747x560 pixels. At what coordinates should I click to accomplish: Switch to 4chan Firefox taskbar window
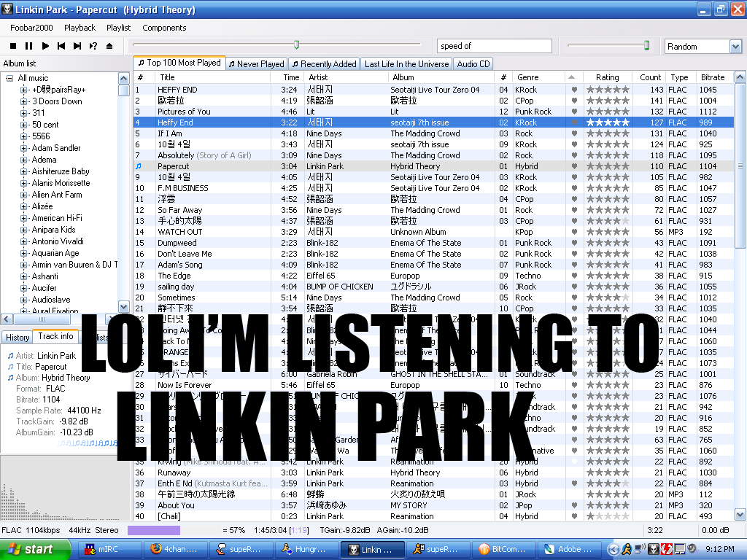pyautogui.click(x=175, y=549)
